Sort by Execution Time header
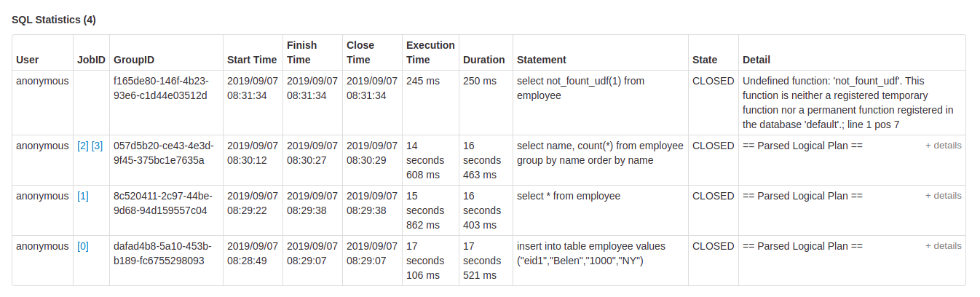 pos(430,52)
